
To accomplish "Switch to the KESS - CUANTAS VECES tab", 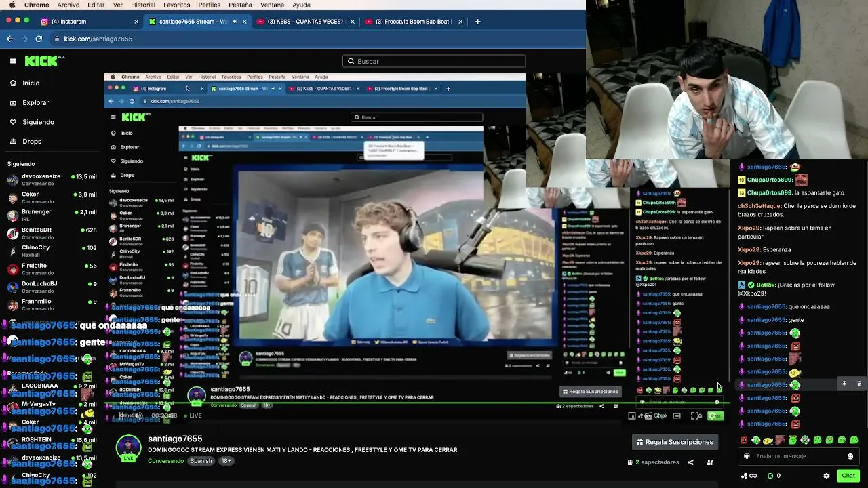I will (x=305, y=22).
